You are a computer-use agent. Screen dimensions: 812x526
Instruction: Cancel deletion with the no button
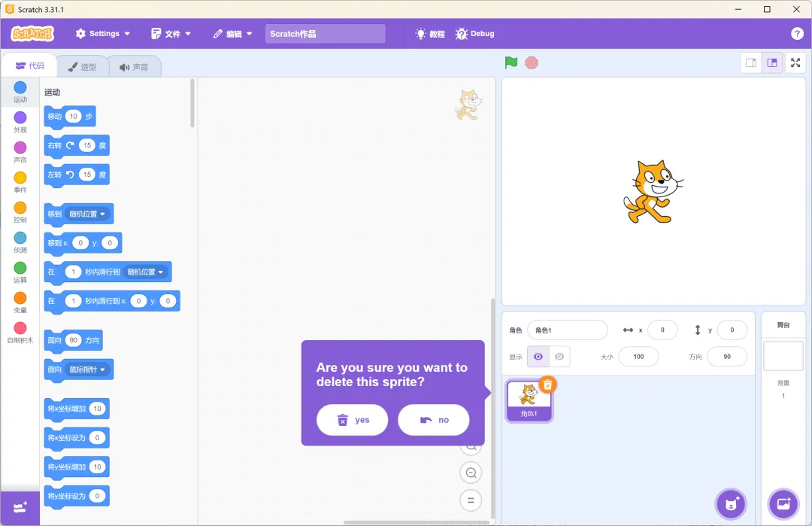[434, 420]
